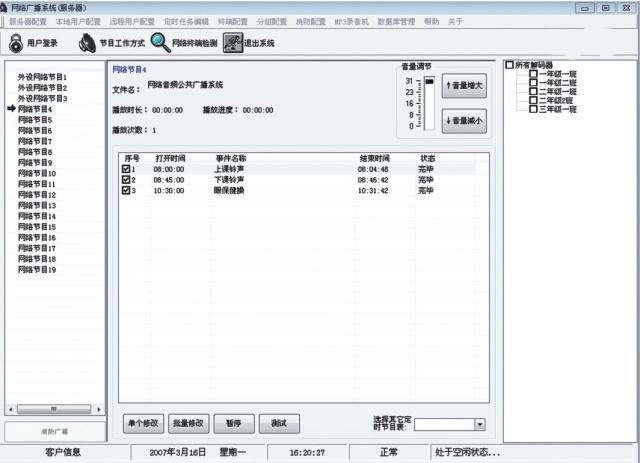Open the 分组配置 menu
Screen dimensions: 640x463
(272, 22)
